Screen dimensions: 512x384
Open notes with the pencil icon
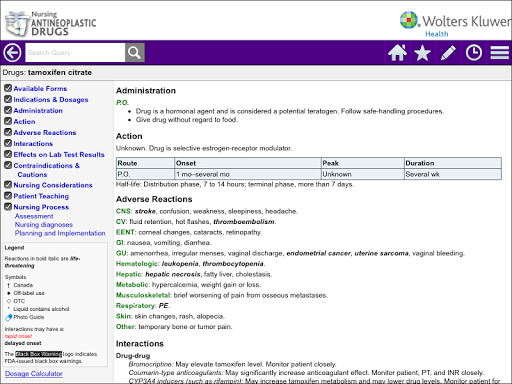[x=448, y=53]
